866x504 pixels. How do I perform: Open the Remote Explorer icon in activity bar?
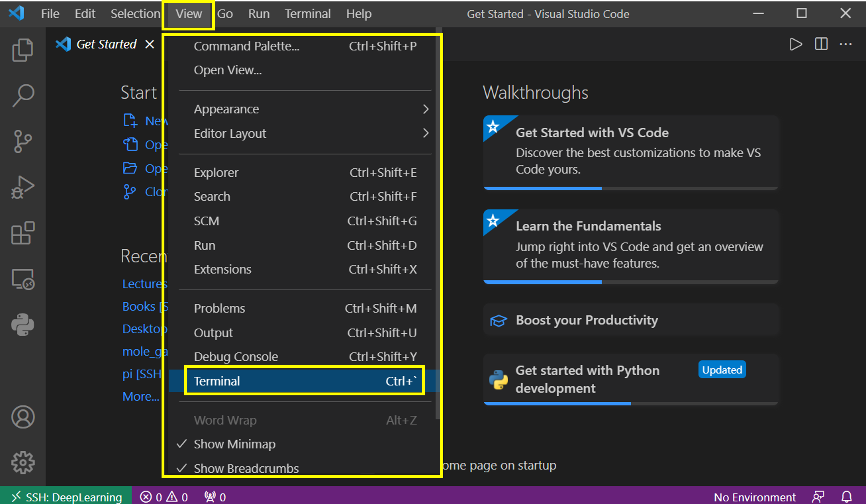point(23,279)
